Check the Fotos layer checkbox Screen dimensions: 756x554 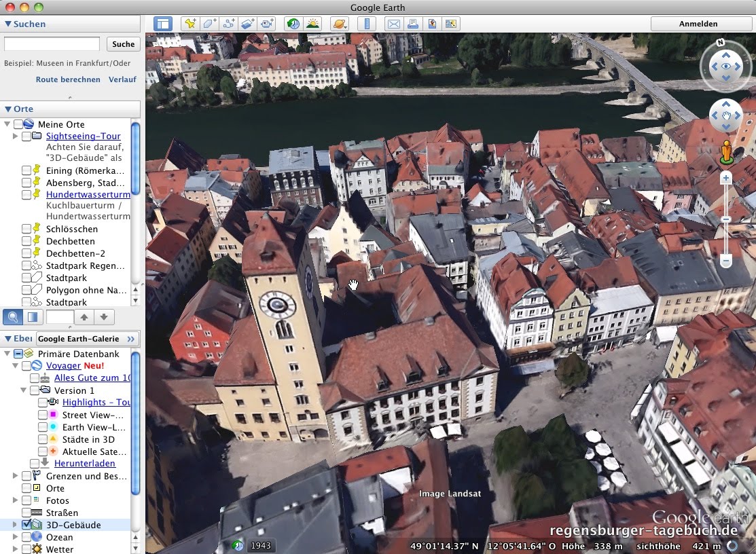(x=26, y=500)
